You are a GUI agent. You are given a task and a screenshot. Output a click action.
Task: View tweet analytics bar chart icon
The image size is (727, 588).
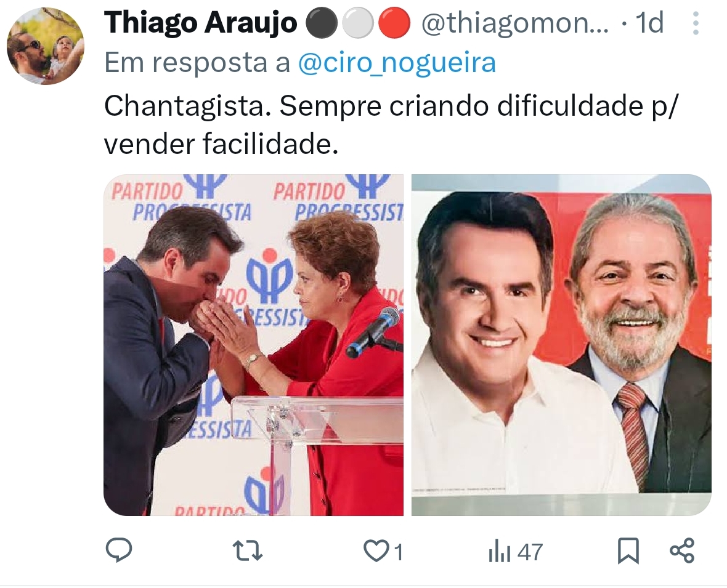[x=499, y=552]
